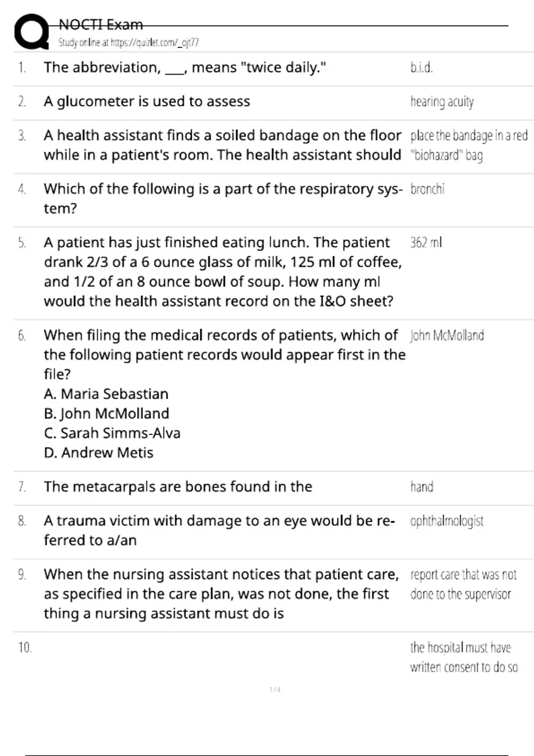This screenshot has height=756, width=534.
Task: Click option A. Maria Sebastian
Action: (x=106, y=394)
